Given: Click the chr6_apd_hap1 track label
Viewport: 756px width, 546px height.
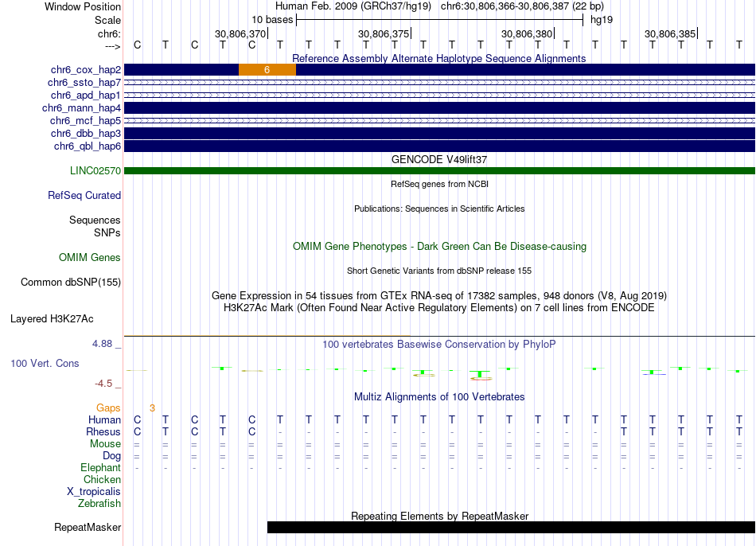Looking at the screenshot, I should (86, 95).
